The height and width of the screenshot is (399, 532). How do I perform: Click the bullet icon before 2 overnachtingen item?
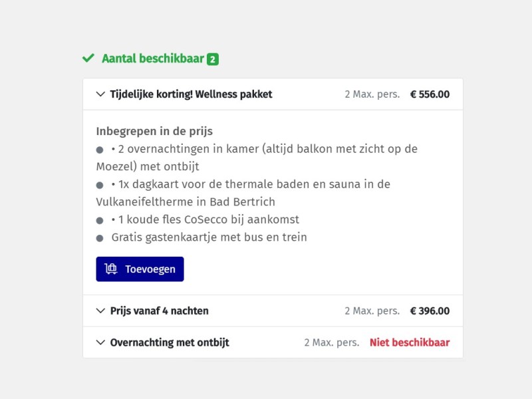pos(100,149)
